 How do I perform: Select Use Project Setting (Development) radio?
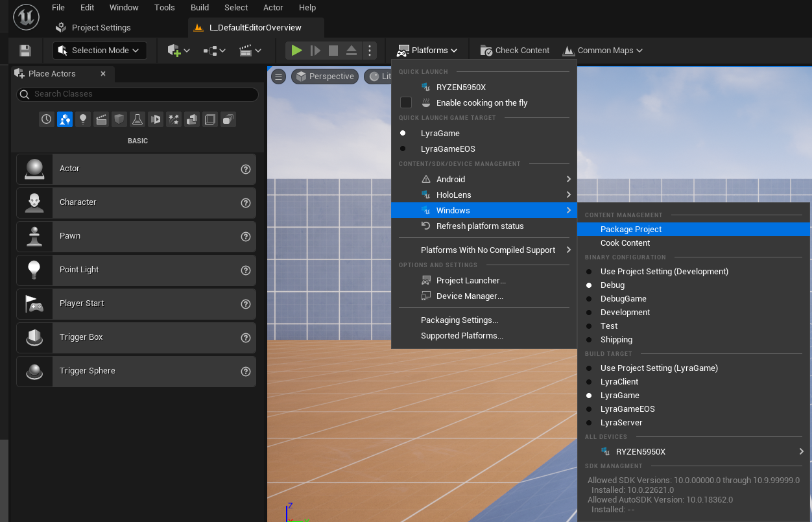[x=589, y=272]
